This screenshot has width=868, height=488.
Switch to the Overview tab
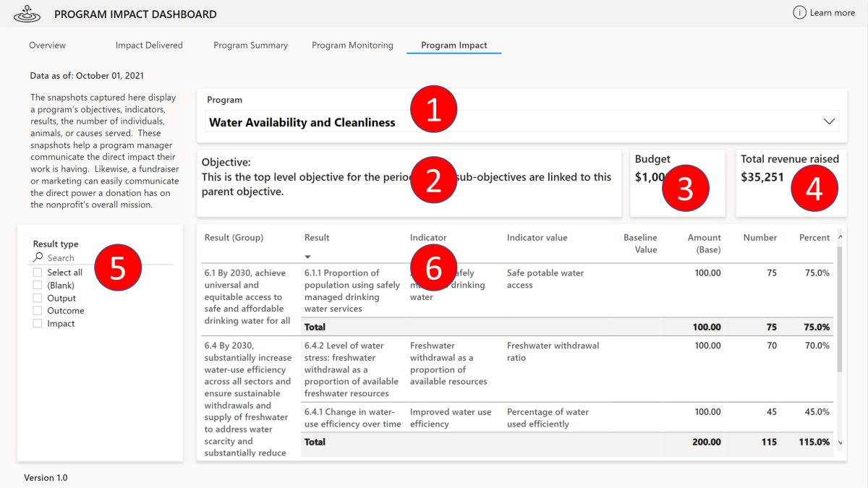[47, 45]
